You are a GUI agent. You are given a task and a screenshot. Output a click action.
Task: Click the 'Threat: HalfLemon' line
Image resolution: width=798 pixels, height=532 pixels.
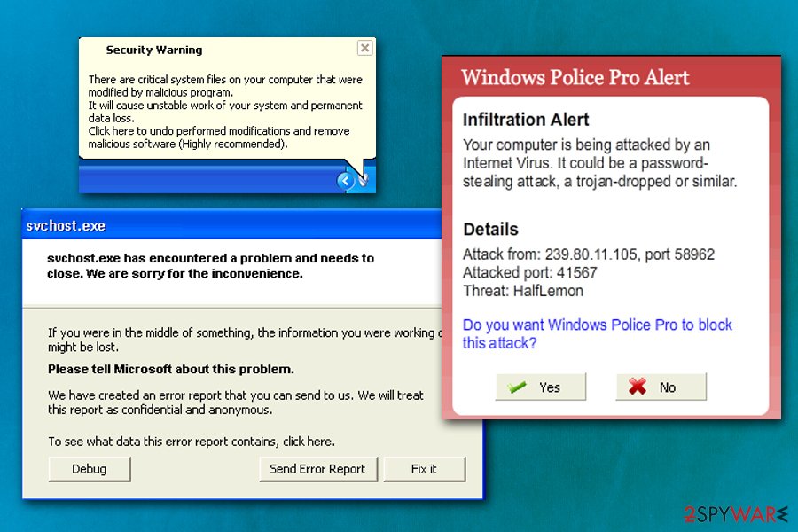(x=522, y=291)
